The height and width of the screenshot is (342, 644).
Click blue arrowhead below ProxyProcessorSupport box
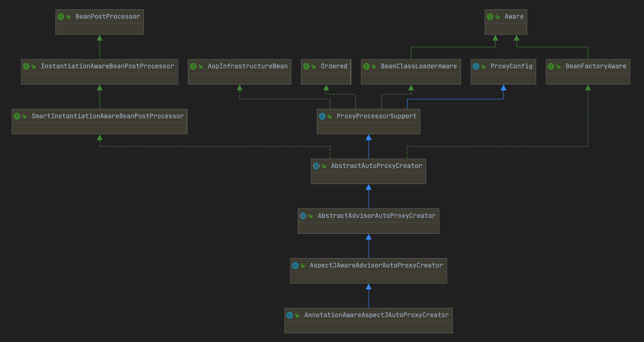tap(369, 138)
